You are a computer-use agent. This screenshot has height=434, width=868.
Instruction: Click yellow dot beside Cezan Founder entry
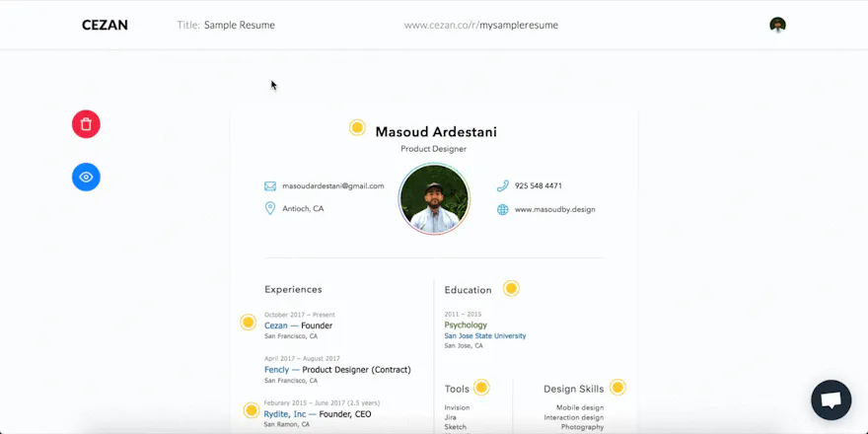(248, 323)
